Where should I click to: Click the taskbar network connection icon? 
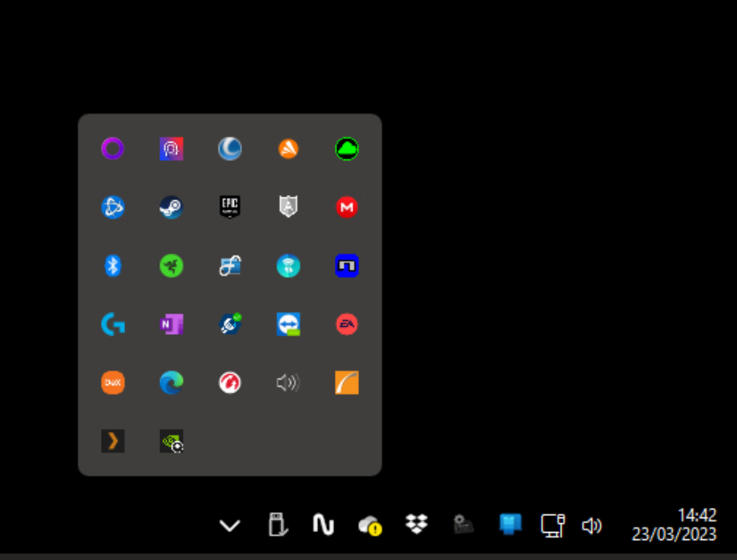[x=553, y=525]
